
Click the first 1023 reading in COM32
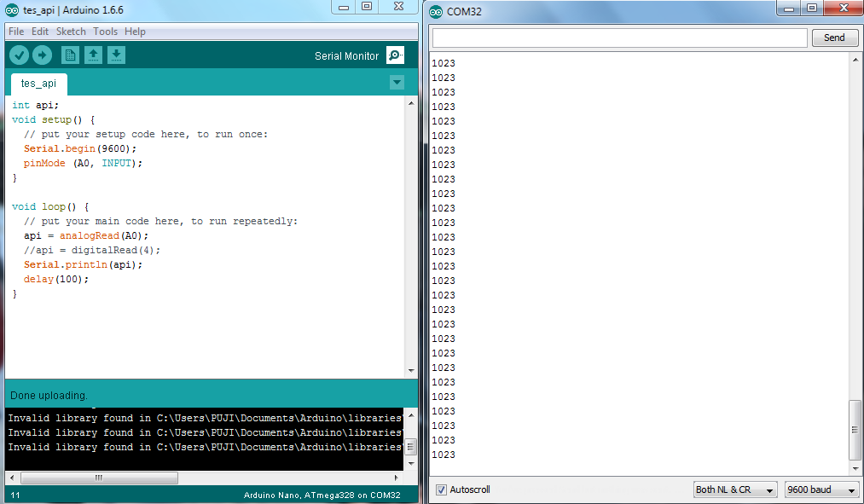click(443, 63)
